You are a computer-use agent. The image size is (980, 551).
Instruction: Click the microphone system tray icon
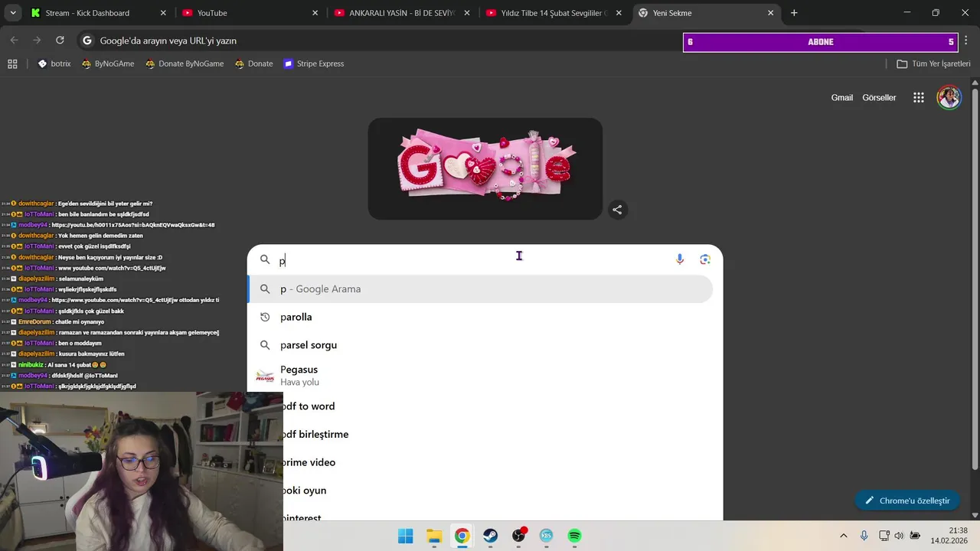click(864, 536)
